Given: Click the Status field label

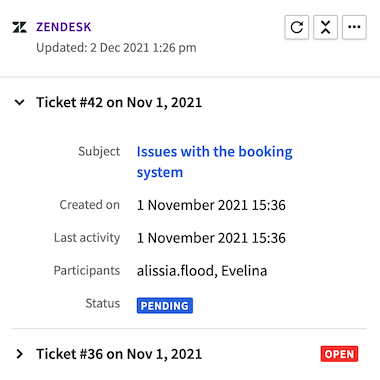Looking at the screenshot, I should 103,304.
